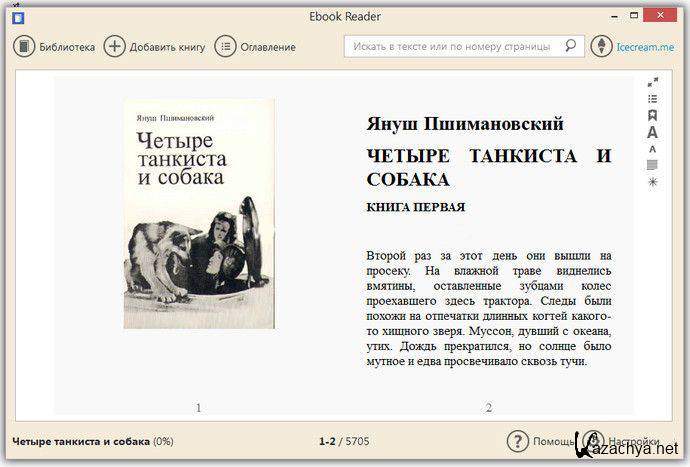690x467 pixels.
Task: Add a bookmark using sidebar icon
Action: pyautogui.click(x=653, y=116)
